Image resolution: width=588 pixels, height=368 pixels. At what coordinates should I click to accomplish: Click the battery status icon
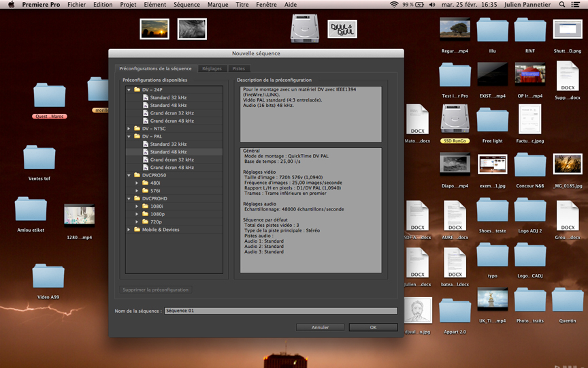pyautogui.click(x=420, y=5)
